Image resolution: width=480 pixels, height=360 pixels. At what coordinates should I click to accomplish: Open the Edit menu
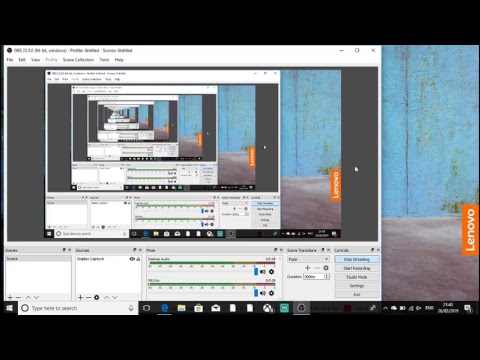pos(22,60)
